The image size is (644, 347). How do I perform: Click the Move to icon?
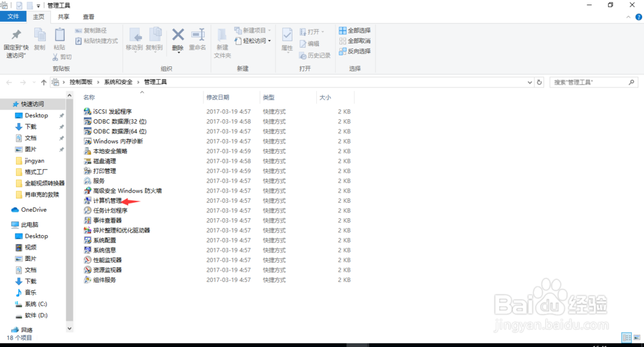tap(135, 35)
